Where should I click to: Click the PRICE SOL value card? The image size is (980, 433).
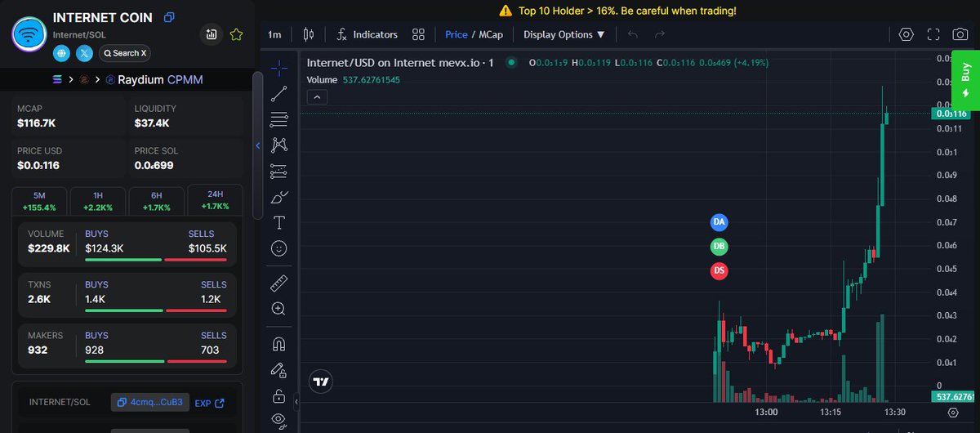pos(186,158)
